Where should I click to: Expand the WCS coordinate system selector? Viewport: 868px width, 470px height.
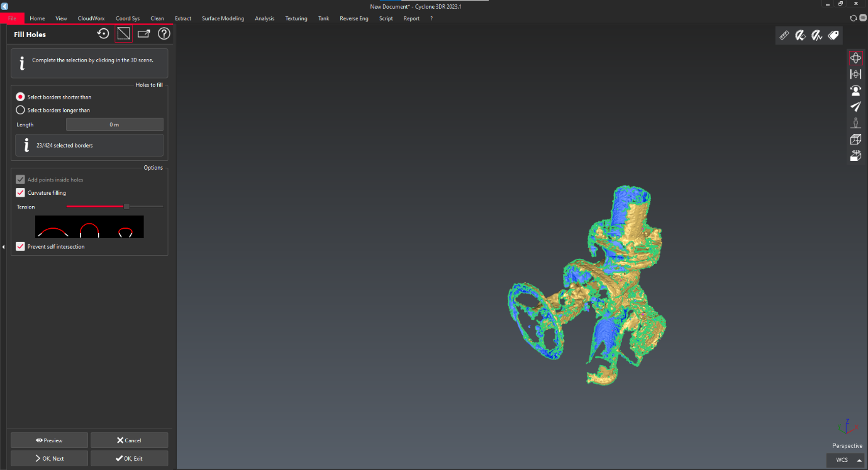pos(845,460)
